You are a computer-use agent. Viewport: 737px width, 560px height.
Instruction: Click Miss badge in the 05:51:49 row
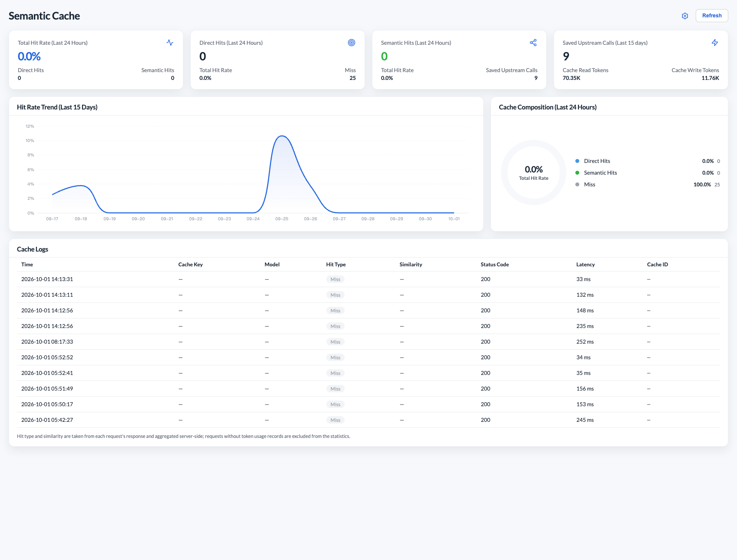click(x=335, y=389)
